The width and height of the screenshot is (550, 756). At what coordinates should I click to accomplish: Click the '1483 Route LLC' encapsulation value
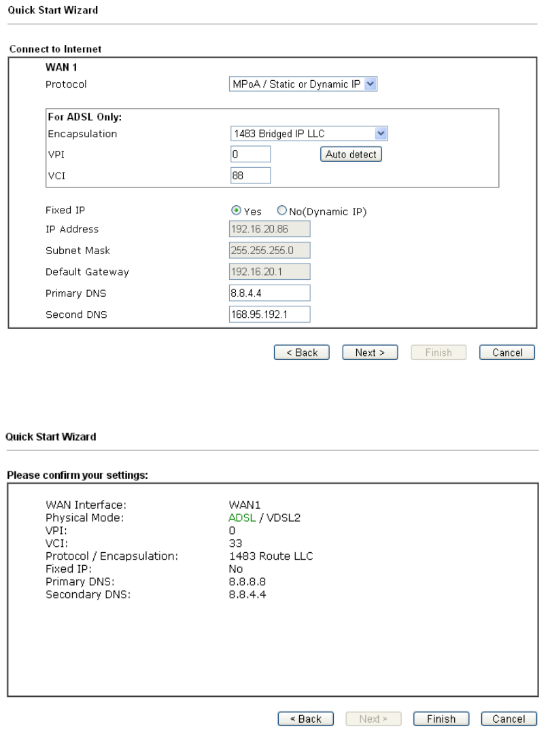271,556
